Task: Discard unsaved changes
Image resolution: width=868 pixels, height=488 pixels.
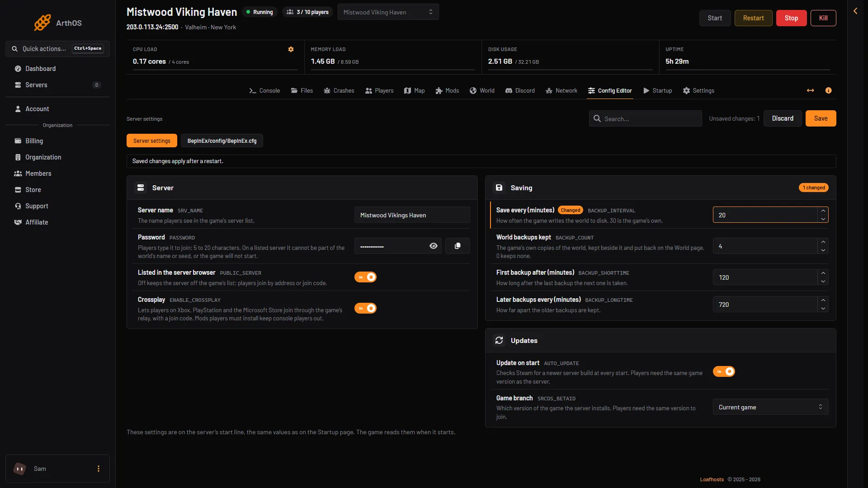Action: pos(783,118)
